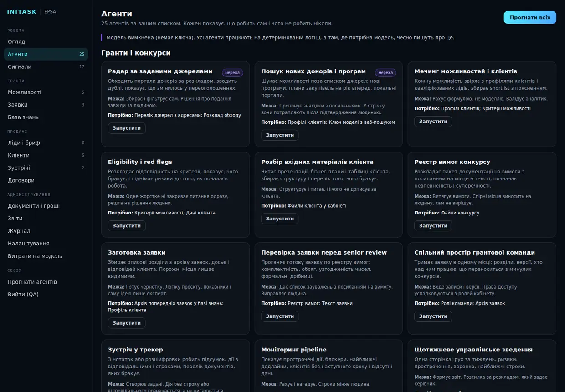Click the Eligibility і red flags title
The width and height of the screenshot is (565, 392).
(x=140, y=162)
